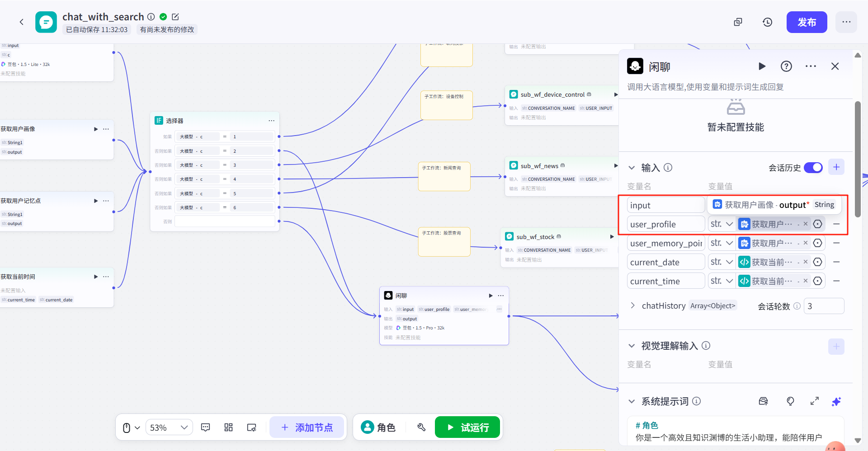Clear the user_profile variable reference with its x
The image size is (868, 451).
pos(805,224)
